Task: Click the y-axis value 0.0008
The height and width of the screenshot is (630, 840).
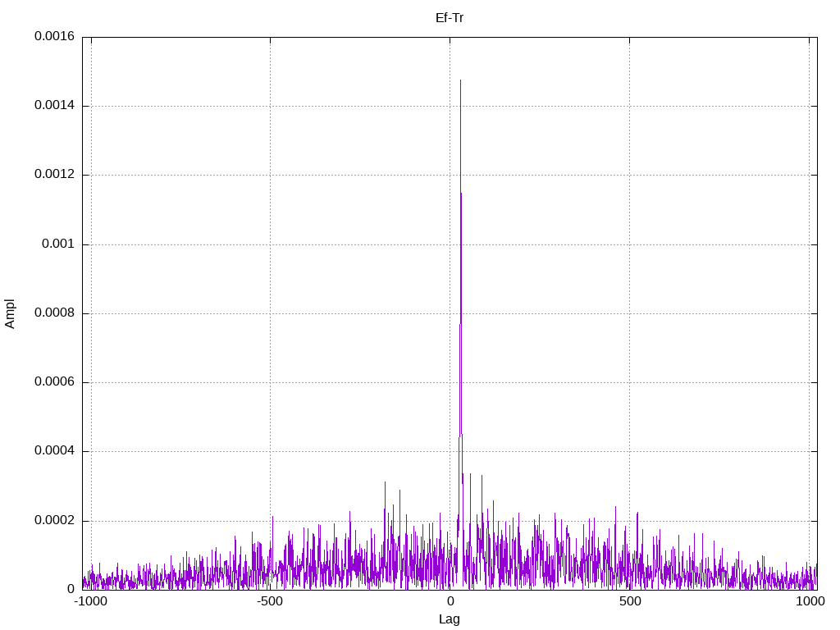Action: point(55,313)
